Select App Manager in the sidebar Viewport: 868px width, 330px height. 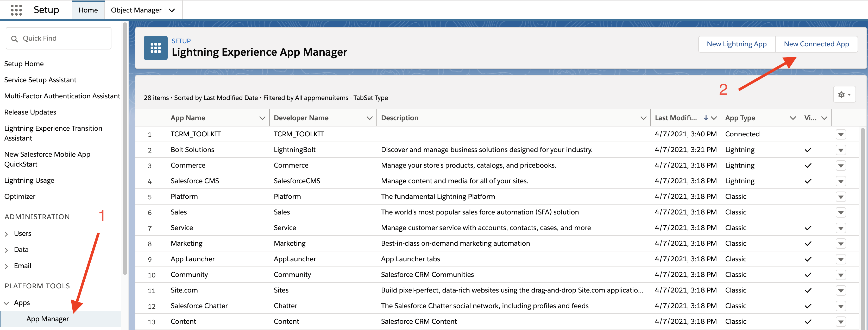point(47,319)
